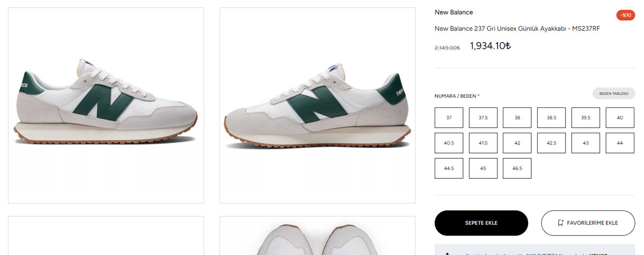Open the New Balance brand link

click(453, 12)
